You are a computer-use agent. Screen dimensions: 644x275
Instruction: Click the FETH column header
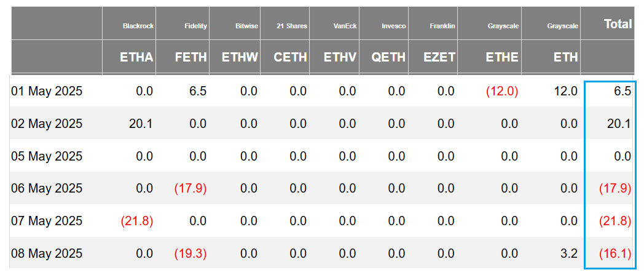point(190,57)
